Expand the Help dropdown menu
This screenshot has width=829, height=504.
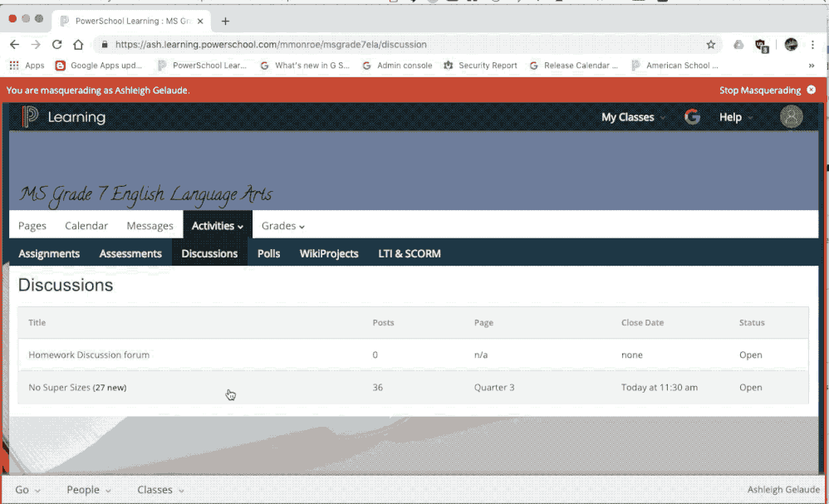(x=736, y=117)
